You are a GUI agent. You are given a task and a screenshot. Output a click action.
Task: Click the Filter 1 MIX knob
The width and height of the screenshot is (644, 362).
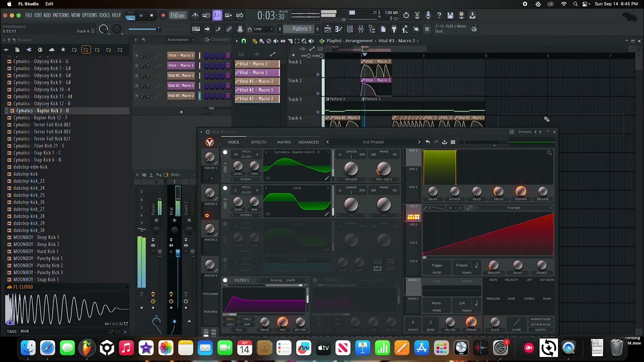pos(282,322)
